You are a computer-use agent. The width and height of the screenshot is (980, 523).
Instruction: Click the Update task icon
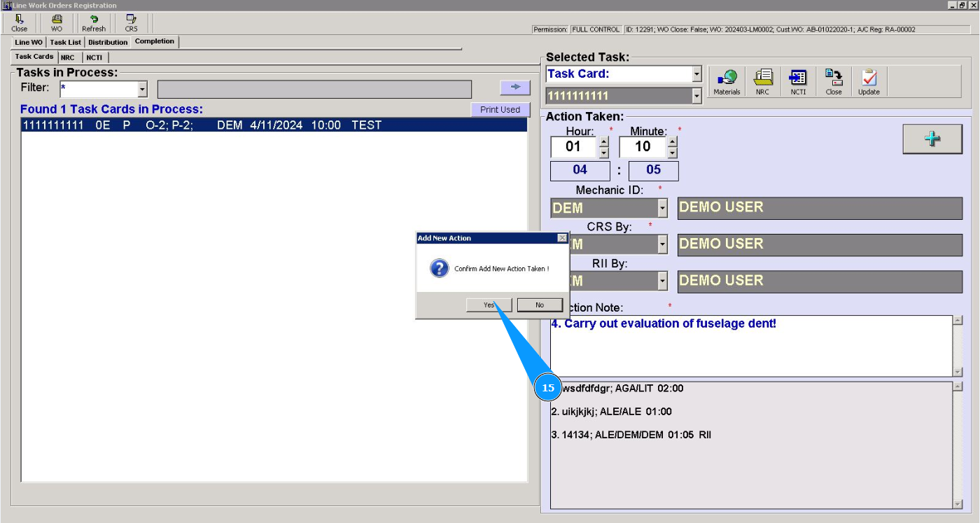click(x=869, y=82)
